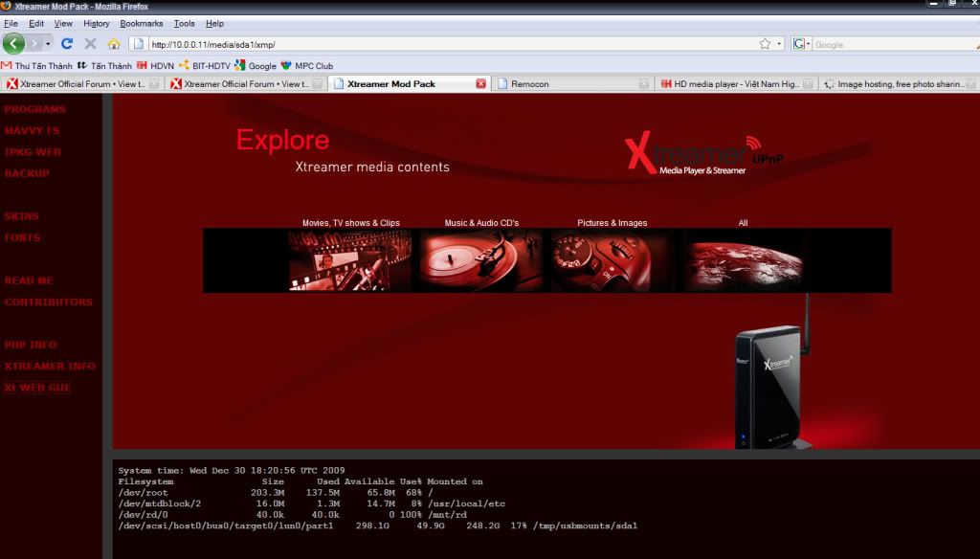
Task: Open the Bookmarks menu
Action: [x=142, y=23]
